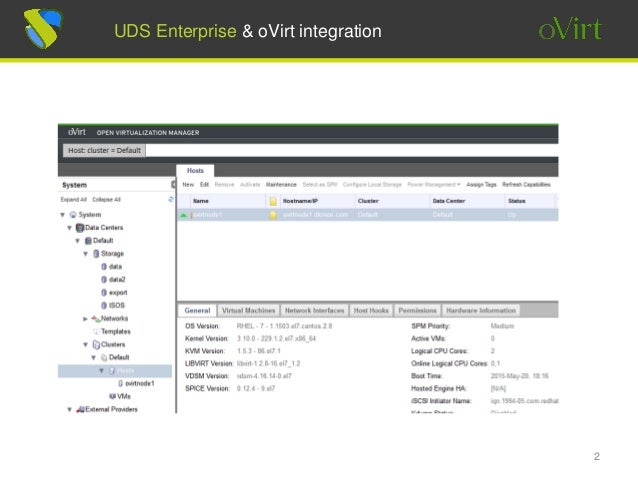Screen dimensions: 638x479
Task: Click the refresh icon in System panel
Action: pos(171,199)
